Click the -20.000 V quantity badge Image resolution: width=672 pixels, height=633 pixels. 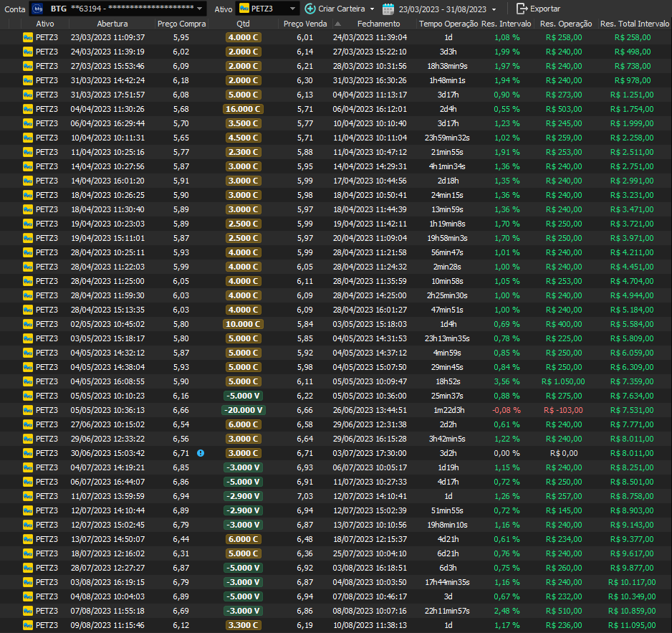tap(243, 410)
